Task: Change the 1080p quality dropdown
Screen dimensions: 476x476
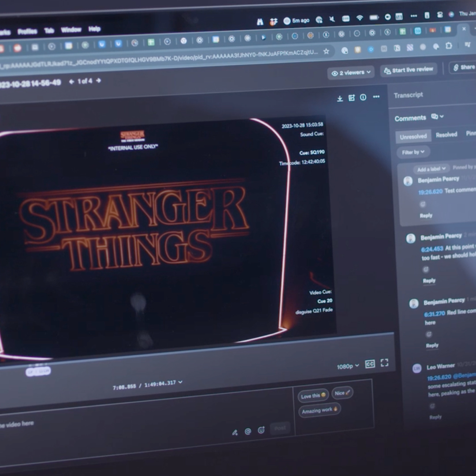Action: (x=348, y=366)
